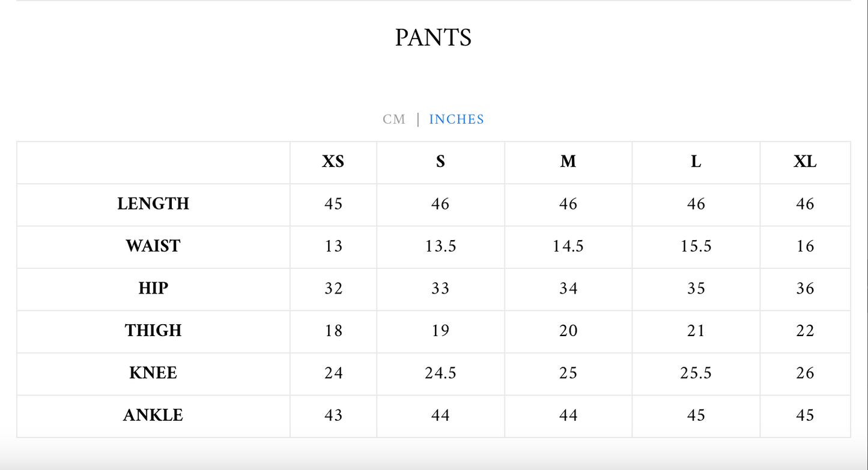Screen dimensions: 868x470
Task: Select the M waist value 14.5
Action: (568, 246)
